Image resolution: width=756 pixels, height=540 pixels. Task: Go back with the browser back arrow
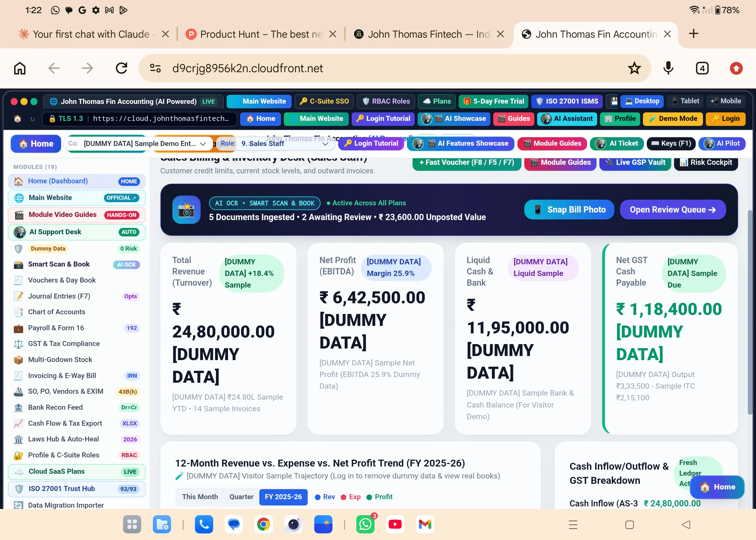53,68
